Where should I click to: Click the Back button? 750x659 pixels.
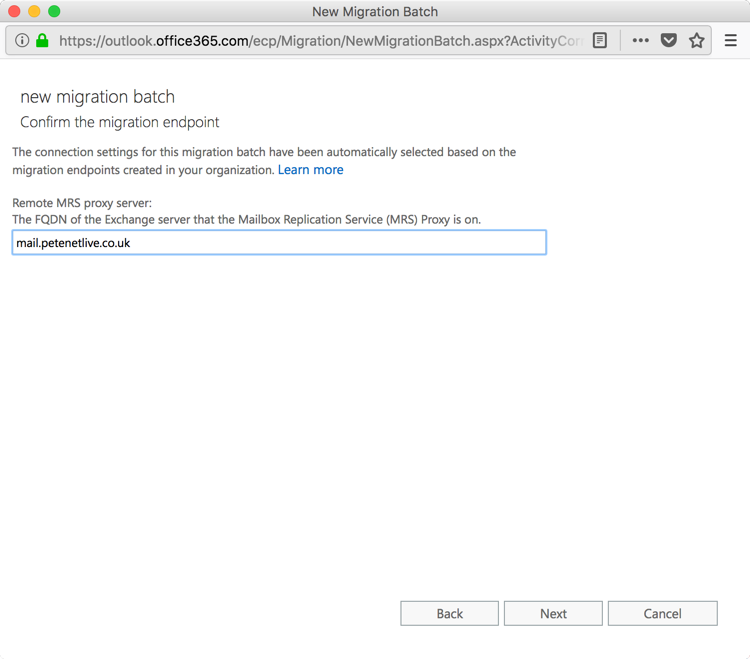click(x=450, y=614)
